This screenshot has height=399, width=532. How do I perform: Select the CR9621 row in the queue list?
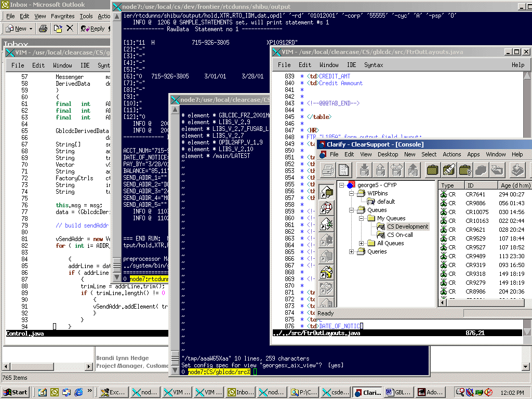pyautogui.click(x=485, y=230)
